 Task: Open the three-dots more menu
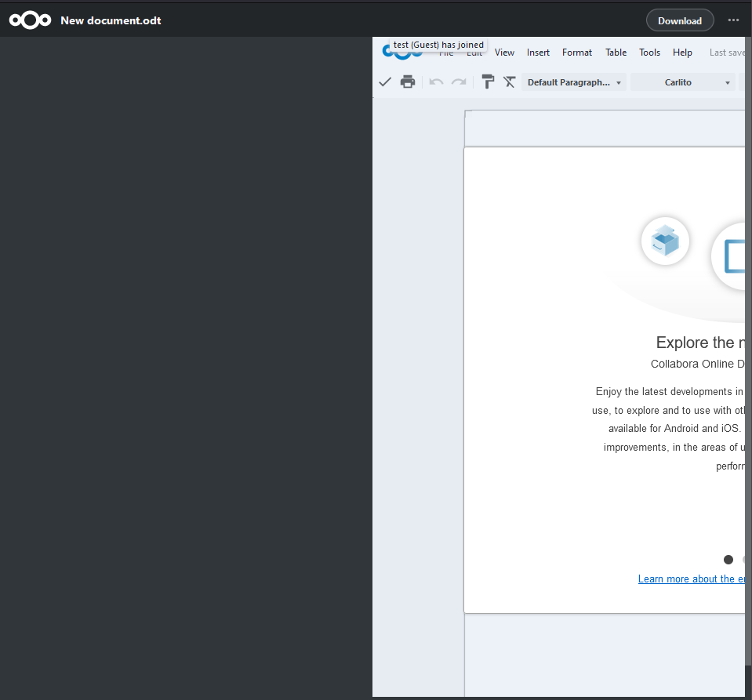tap(733, 20)
